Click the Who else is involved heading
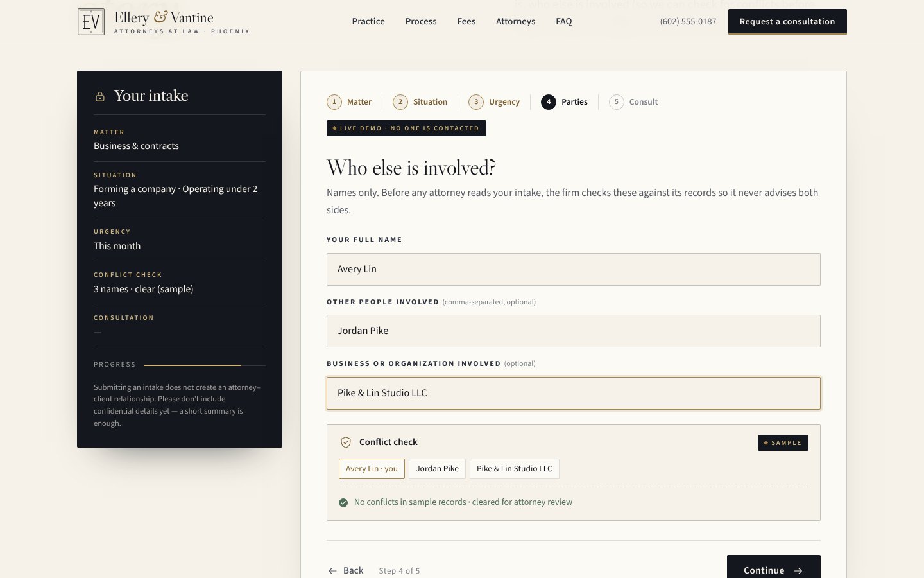 pyautogui.click(x=411, y=168)
